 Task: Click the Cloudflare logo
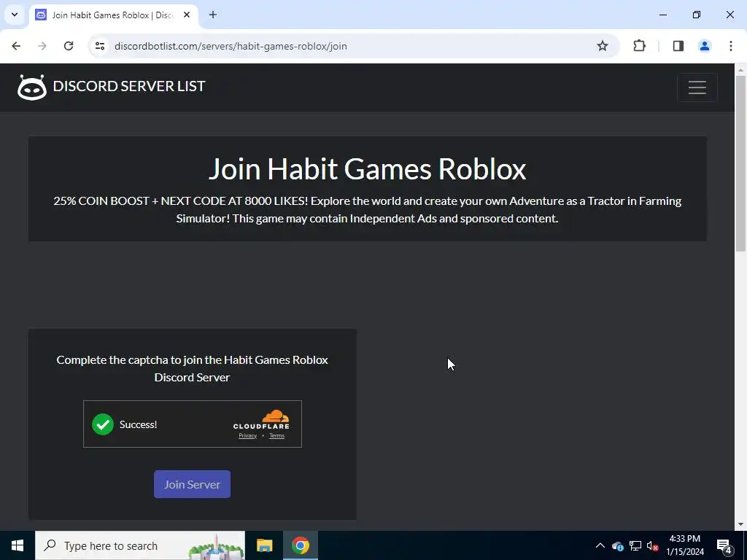point(261,419)
